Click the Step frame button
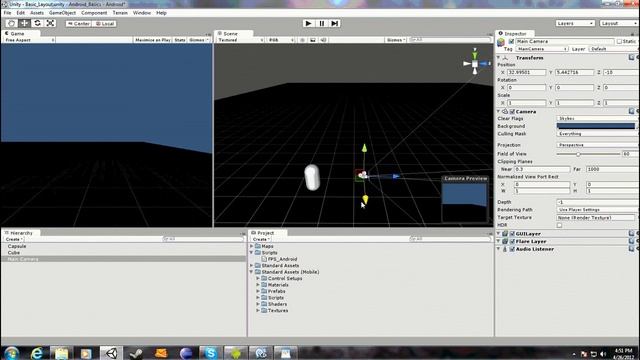 [335, 23]
